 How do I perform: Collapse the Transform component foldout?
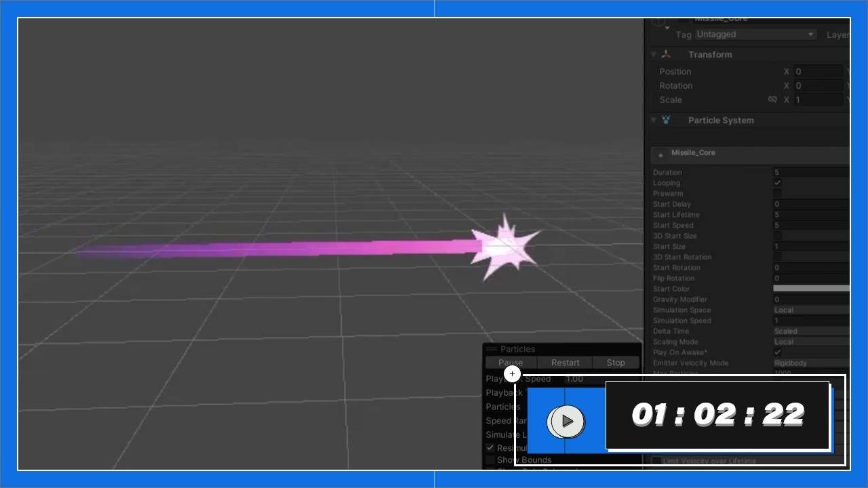[x=654, y=54]
